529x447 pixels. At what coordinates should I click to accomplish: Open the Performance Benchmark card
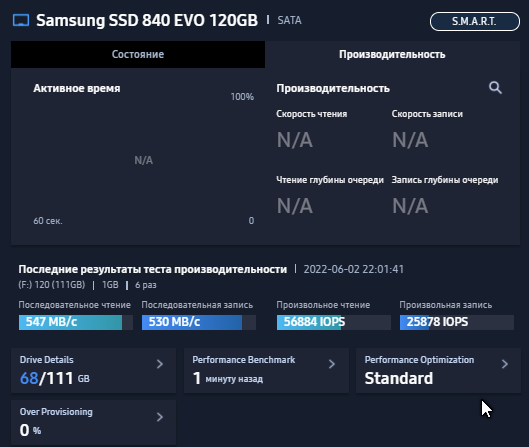[266, 370]
